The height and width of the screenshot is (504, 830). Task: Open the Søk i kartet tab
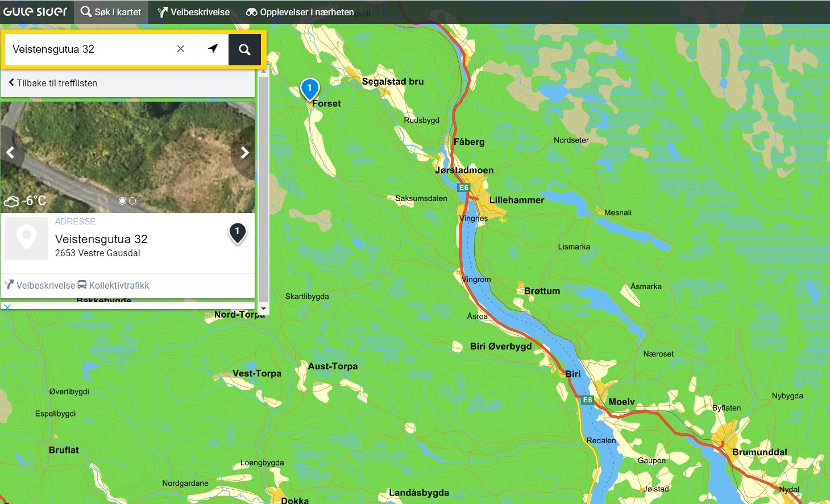[x=111, y=12]
